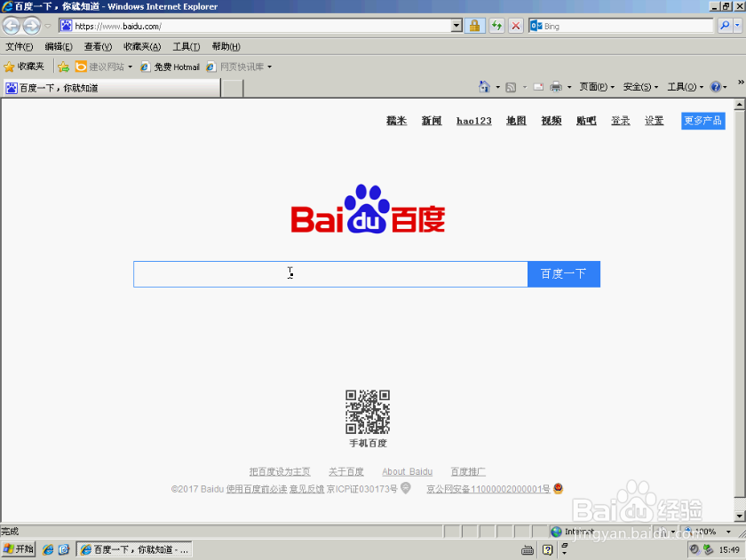Screen dimensions: 746x560
Task: Click the 更多产品 button
Action: click(703, 121)
